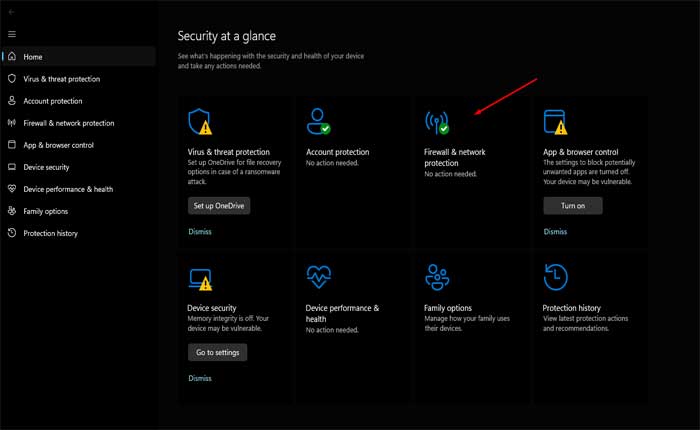This screenshot has width=700, height=430.
Task: Select Home in the sidebar
Action: point(33,57)
